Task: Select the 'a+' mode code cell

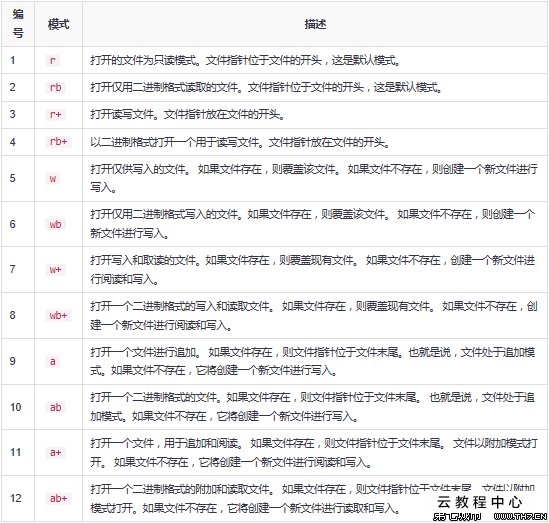Action: click(55, 453)
